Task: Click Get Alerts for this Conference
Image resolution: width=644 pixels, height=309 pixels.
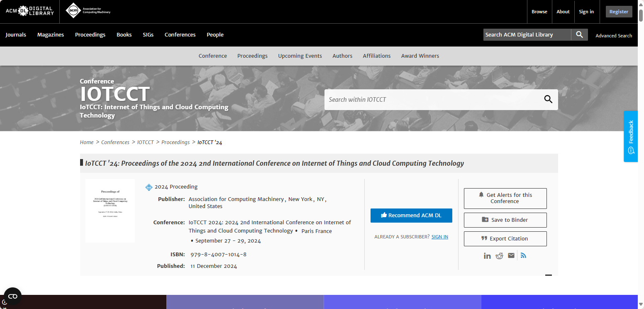Action: pos(505,198)
